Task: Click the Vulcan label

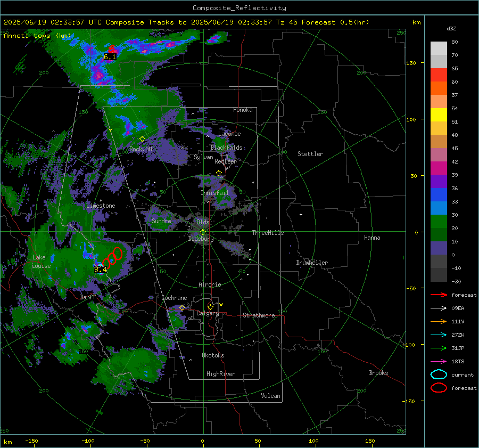Action: click(270, 396)
